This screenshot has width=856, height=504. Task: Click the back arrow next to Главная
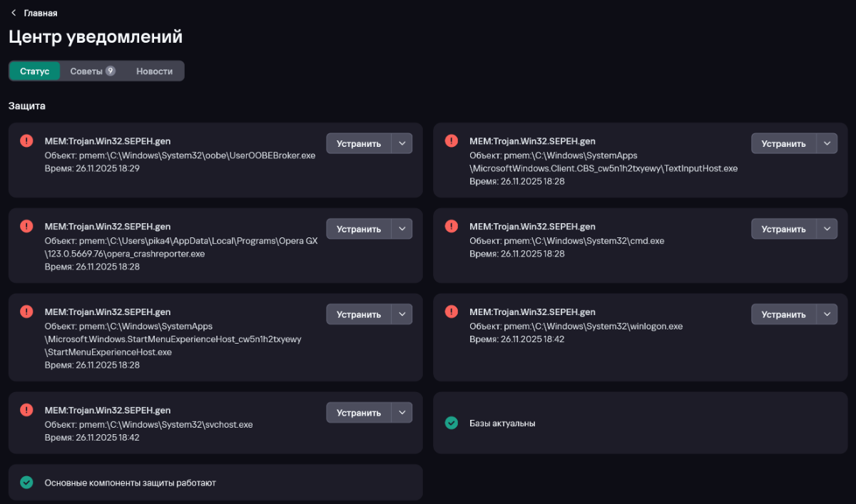14,13
